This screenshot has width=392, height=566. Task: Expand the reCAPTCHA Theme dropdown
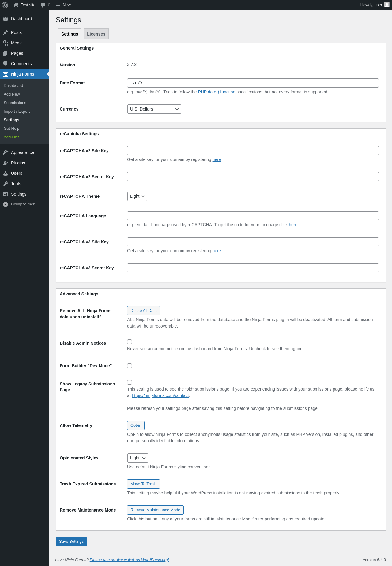coord(137,196)
